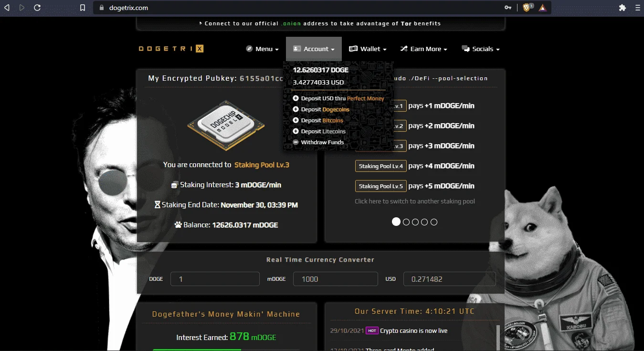
Task: Choose Deposit USD thru Perfect Money
Action: click(338, 98)
